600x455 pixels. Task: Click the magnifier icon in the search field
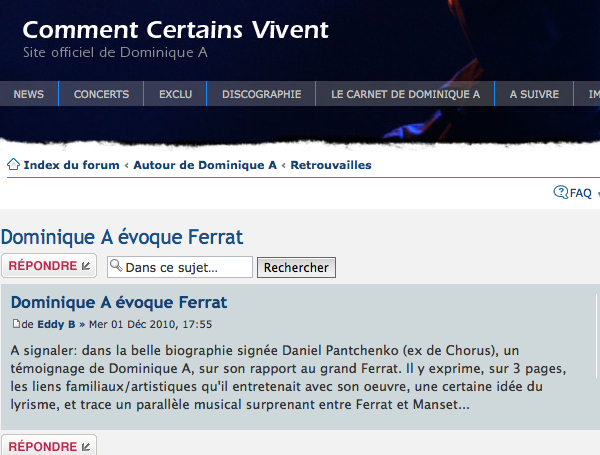(x=116, y=265)
